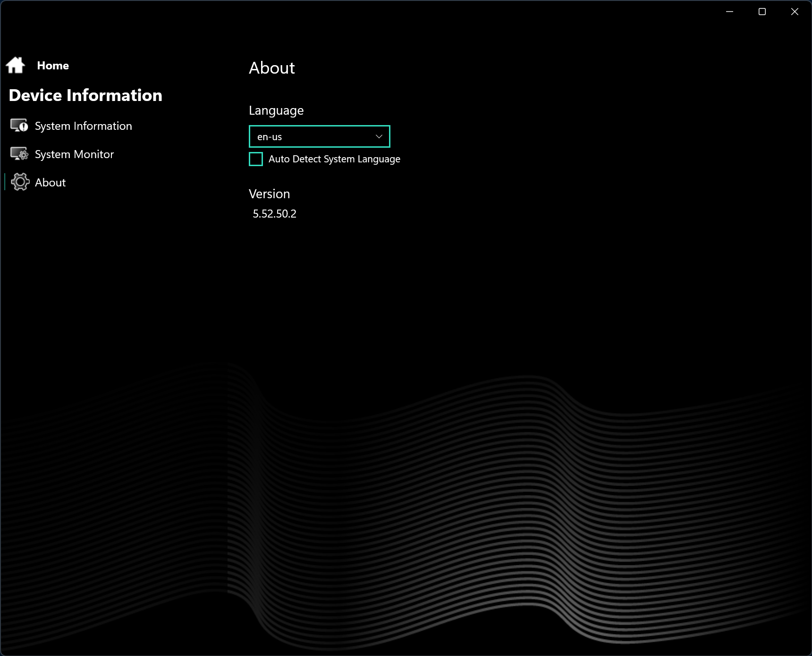Go to System Information page

[x=84, y=126]
